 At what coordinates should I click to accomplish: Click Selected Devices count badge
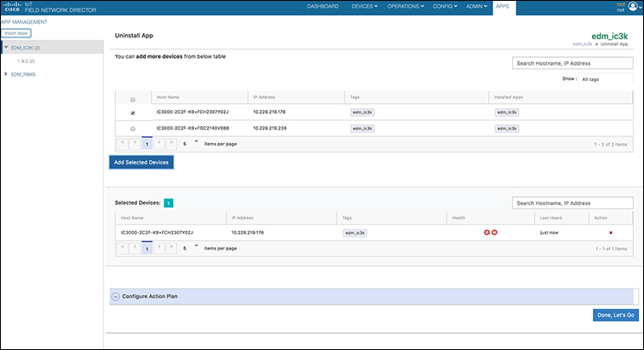[169, 203]
